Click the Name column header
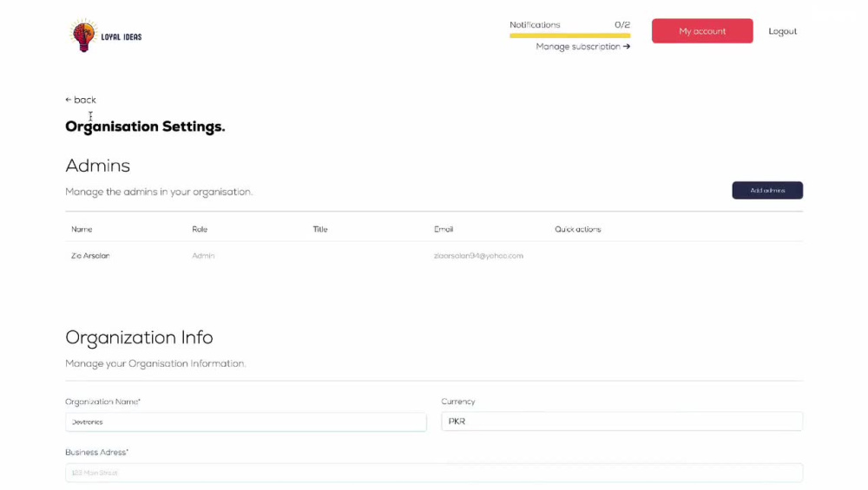 (82, 229)
